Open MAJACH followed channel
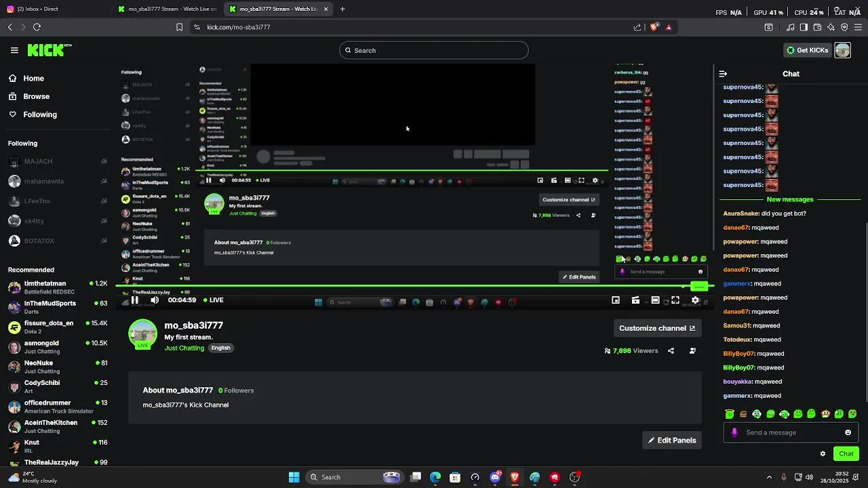This screenshot has width=868, height=488. point(58,161)
